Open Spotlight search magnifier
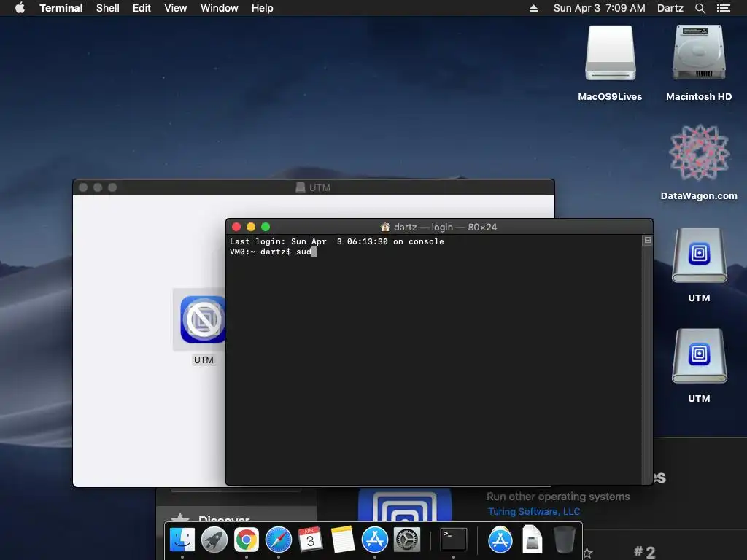Screen dimensions: 747x560 700,8
